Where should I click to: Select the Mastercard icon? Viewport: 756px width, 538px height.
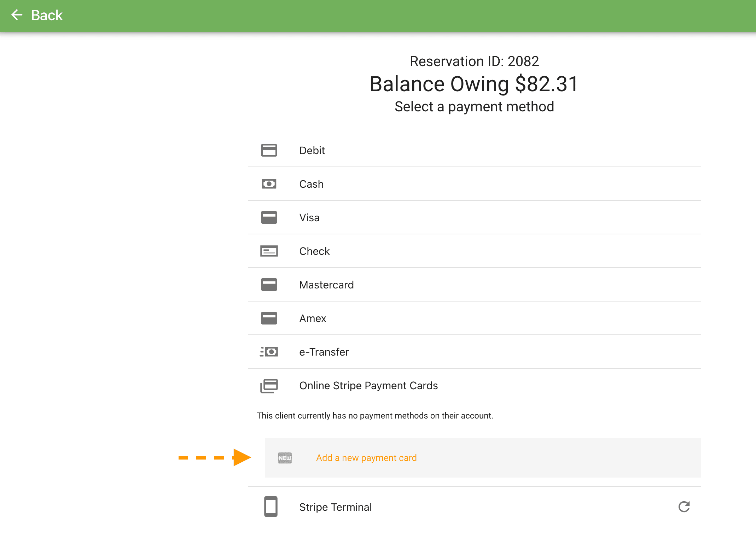269,285
